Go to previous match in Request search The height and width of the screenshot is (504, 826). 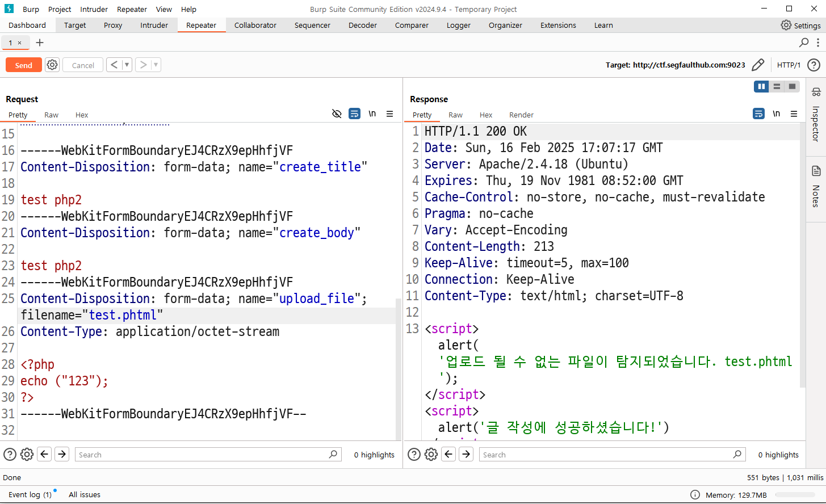[x=44, y=454]
